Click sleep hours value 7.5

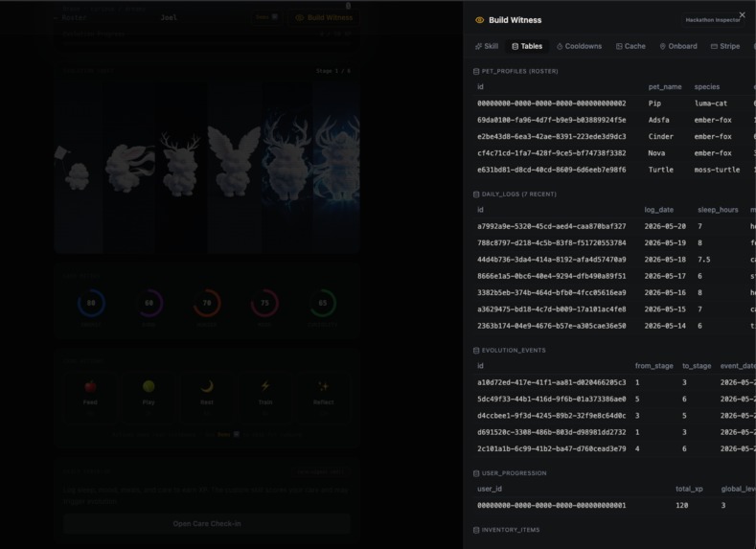tap(703, 260)
